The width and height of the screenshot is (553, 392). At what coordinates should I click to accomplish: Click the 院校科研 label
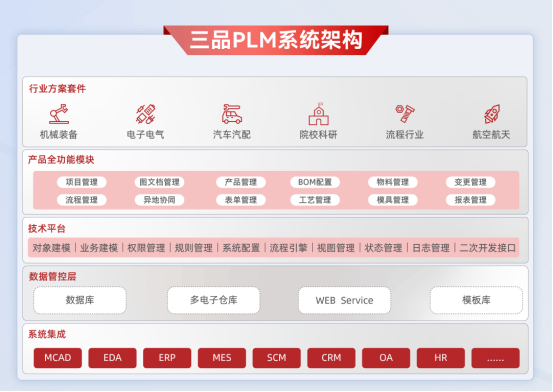(x=318, y=134)
